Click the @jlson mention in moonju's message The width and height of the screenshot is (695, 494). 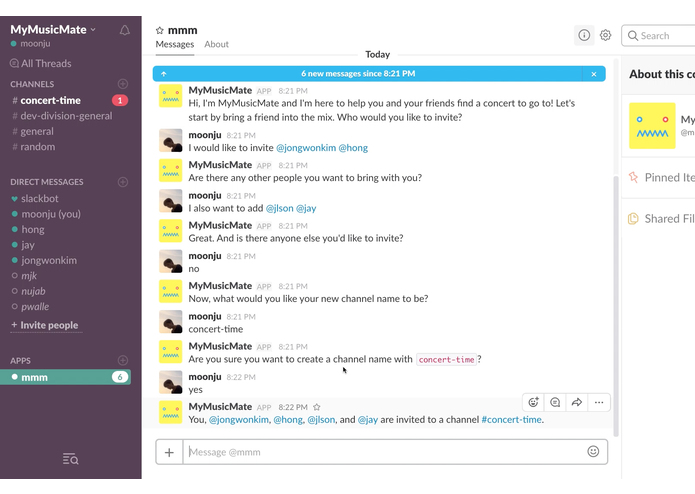point(279,208)
